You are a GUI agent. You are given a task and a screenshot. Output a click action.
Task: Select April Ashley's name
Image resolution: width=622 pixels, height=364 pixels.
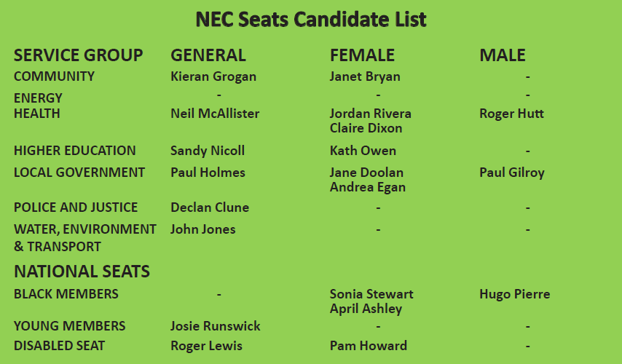click(366, 309)
